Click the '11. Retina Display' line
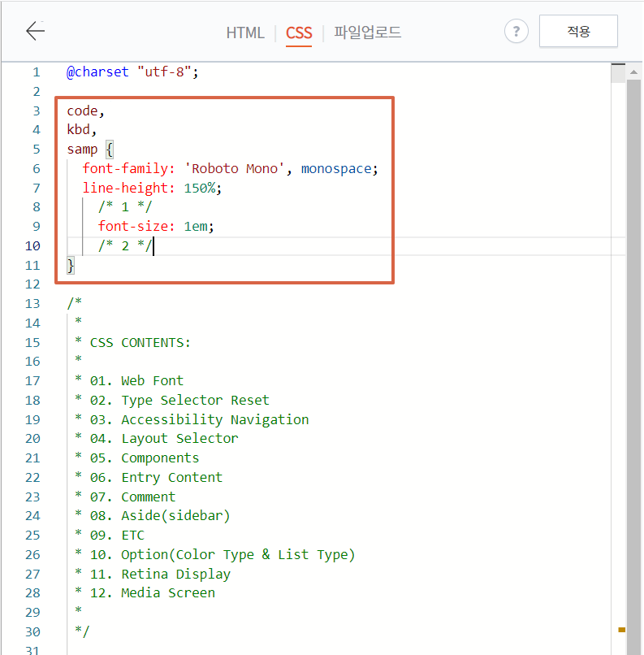Viewport: 644px width, 655px height. coord(153,574)
